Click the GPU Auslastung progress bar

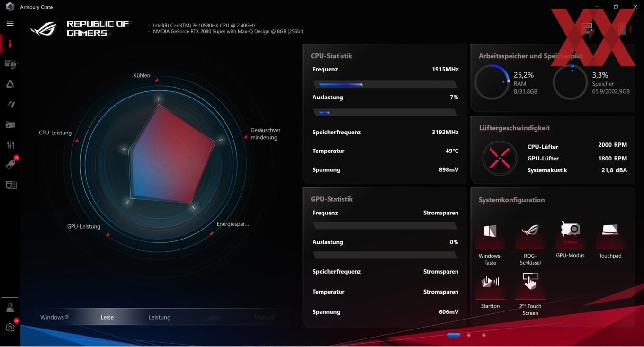385,255
